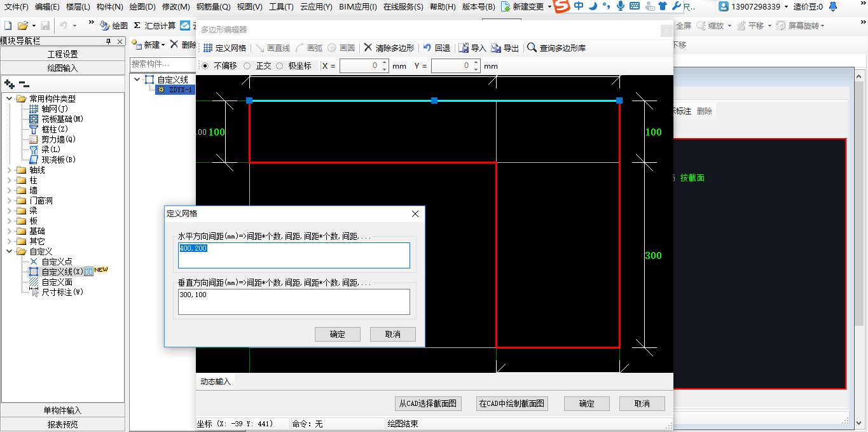Click the wrench icon in the input method bar
The image size is (868, 432).
(676, 6)
